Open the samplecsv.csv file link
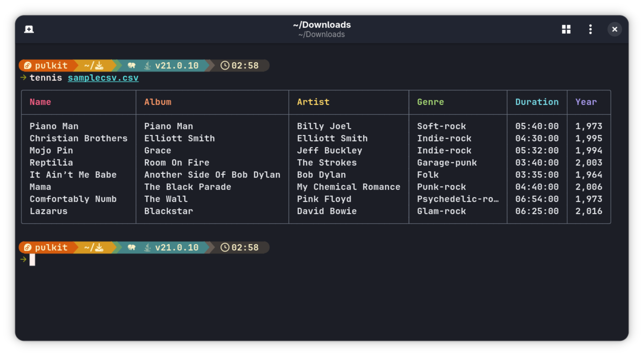 tap(103, 78)
